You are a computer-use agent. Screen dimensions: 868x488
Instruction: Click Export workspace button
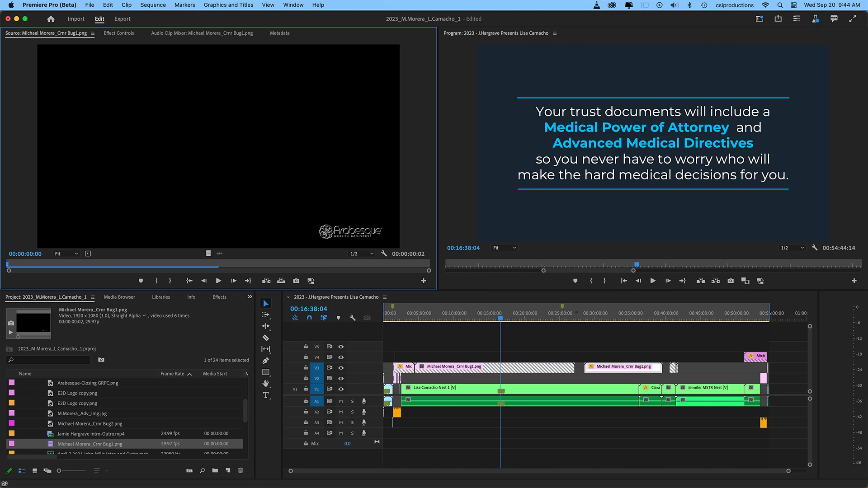(122, 19)
